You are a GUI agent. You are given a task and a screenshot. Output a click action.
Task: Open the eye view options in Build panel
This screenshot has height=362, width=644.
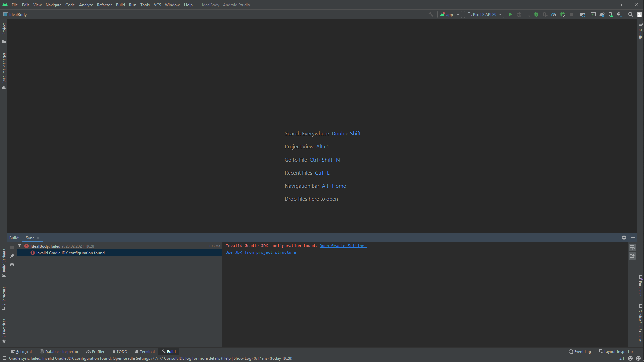(x=12, y=265)
